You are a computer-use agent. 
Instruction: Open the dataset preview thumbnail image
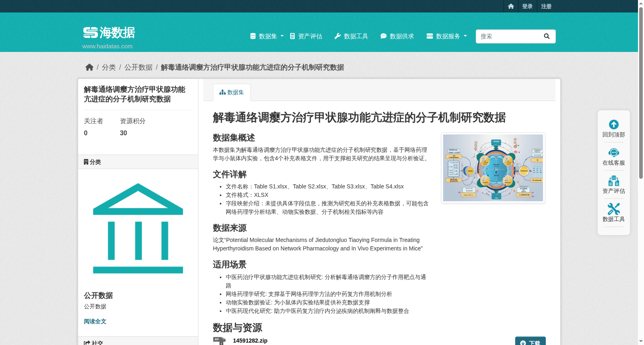click(x=493, y=168)
